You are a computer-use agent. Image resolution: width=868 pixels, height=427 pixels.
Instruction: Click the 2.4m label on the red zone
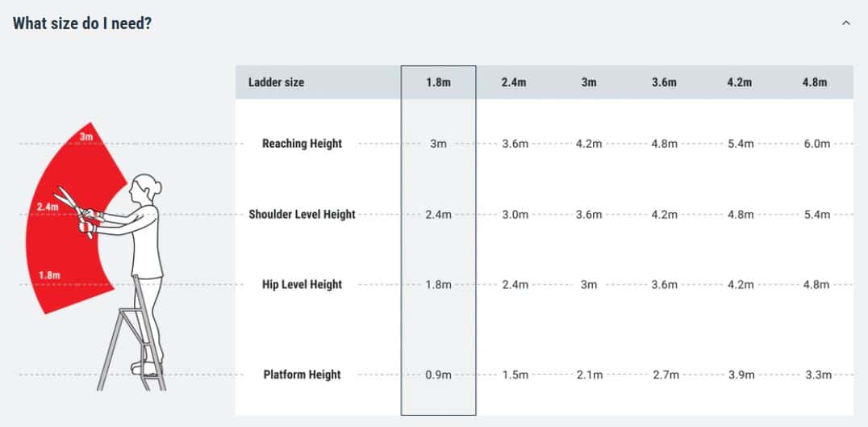click(x=48, y=207)
